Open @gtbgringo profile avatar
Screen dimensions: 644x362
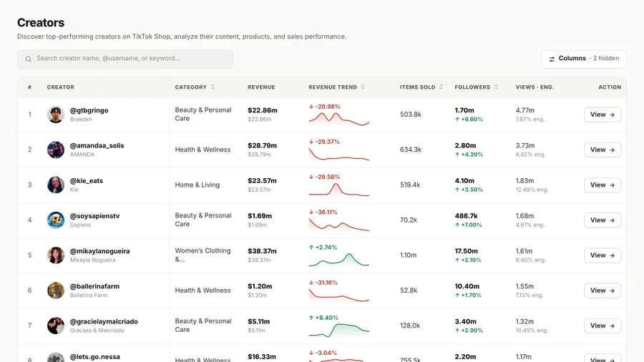(x=55, y=114)
